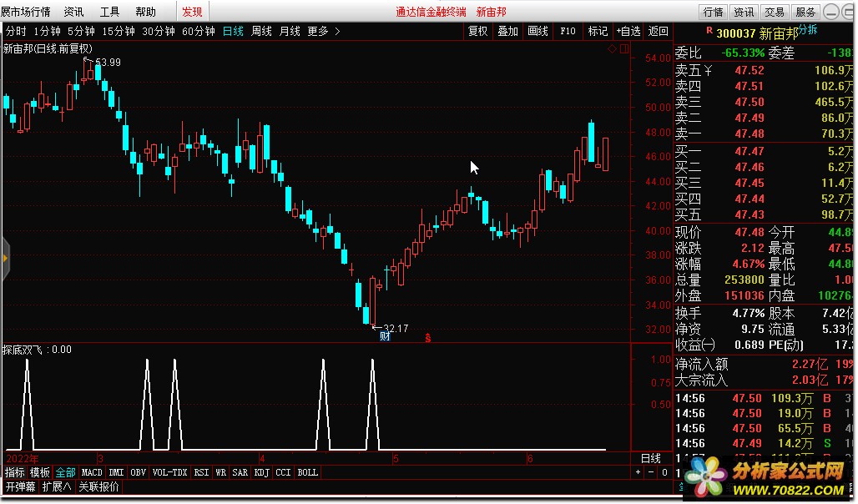Click the 日线 label at chart corner
Image resolution: width=858 pixels, height=504 pixels.
pos(651,458)
